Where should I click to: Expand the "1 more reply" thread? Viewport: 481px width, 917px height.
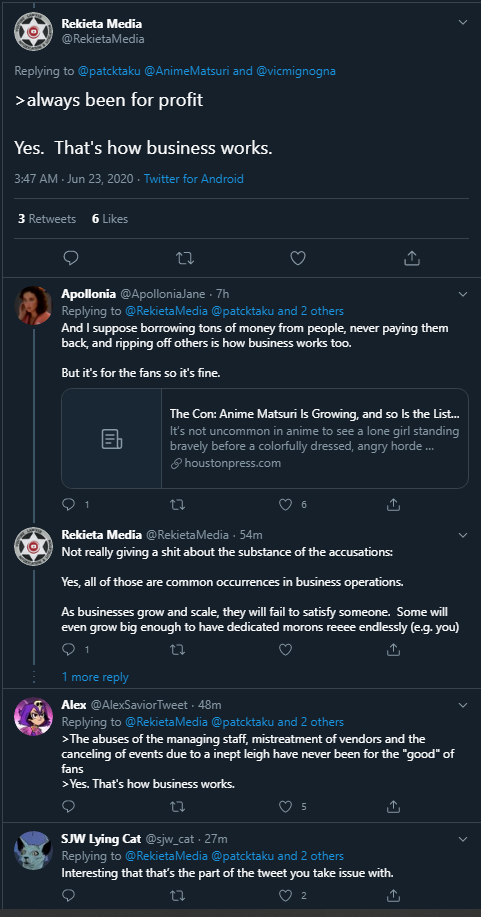[95, 677]
